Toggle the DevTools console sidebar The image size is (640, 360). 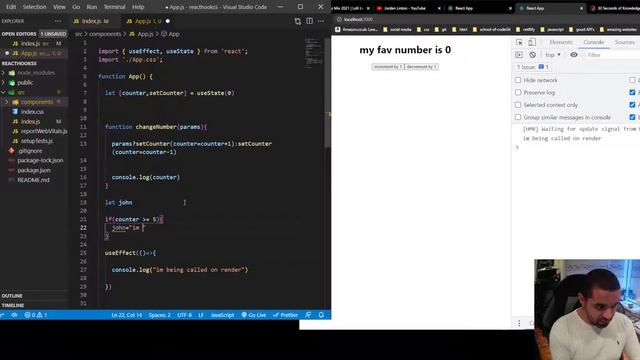519,55
